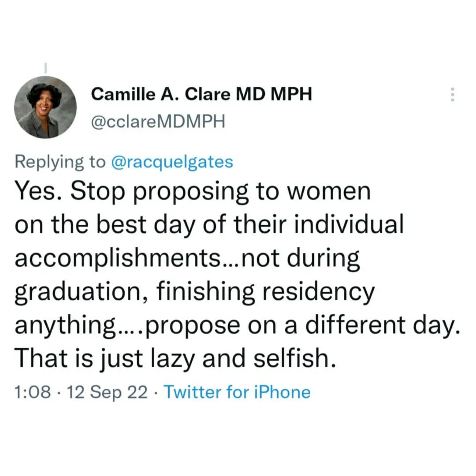Click the thread connector line above the avatar
This screenshot has width=476, height=476.
click(x=45, y=67)
